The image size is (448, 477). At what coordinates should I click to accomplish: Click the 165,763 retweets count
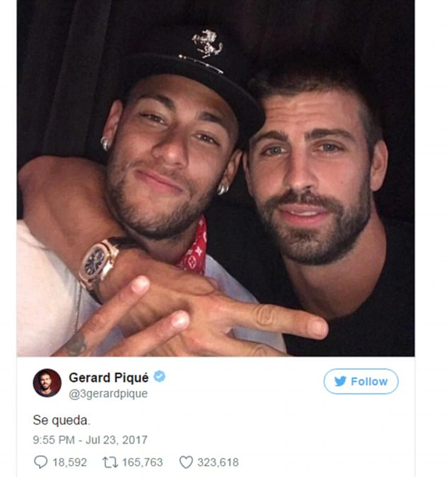pyautogui.click(x=142, y=462)
